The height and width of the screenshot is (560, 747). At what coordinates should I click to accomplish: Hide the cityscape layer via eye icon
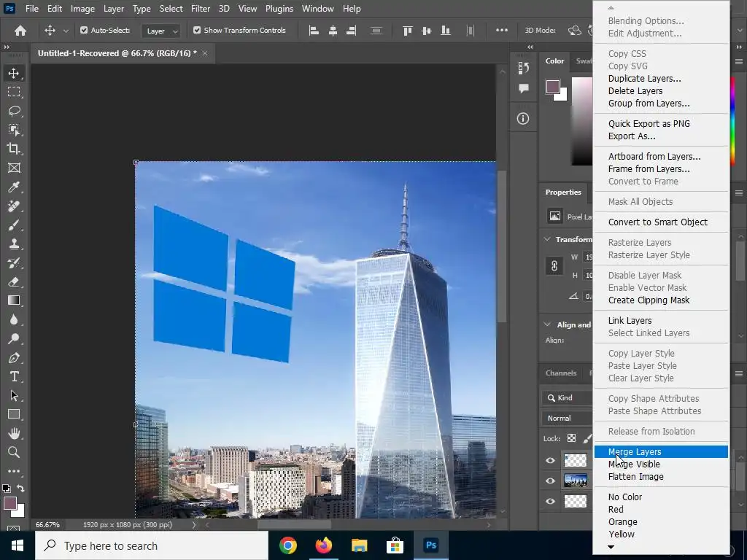550,481
